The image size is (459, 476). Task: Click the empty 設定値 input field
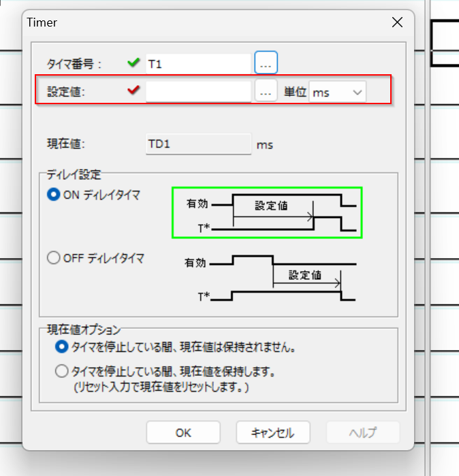(198, 91)
